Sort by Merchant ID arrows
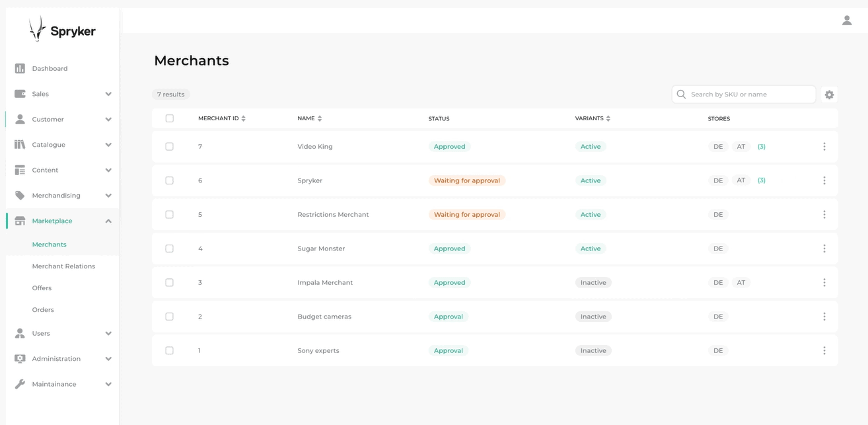Image resolution: width=868 pixels, height=425 pixels. (x=244, y=118)
